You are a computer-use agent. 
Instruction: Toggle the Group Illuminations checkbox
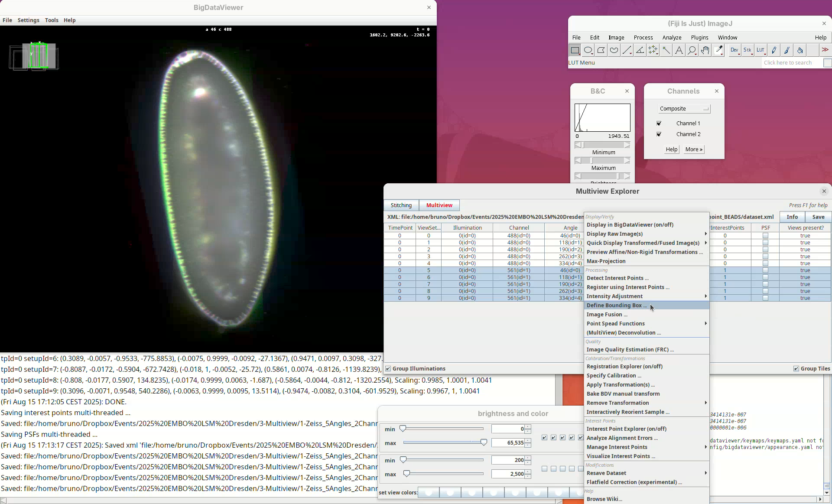[388, 369]
